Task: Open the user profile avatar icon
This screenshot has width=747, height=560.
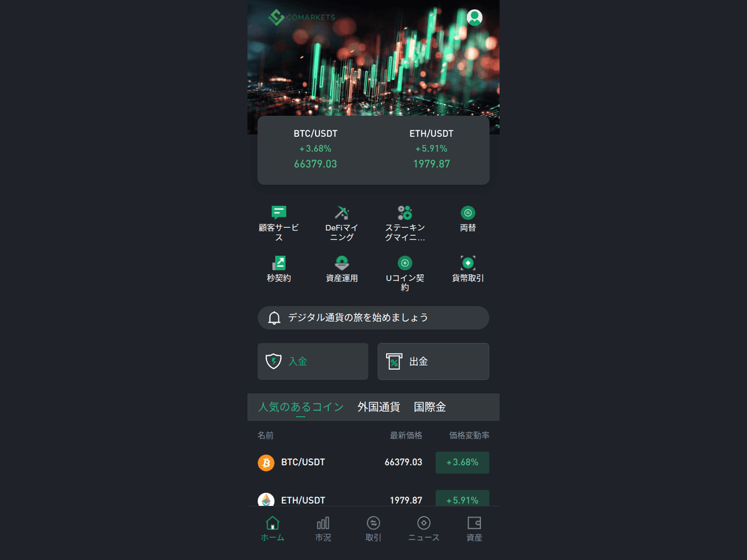Action: 474,17
